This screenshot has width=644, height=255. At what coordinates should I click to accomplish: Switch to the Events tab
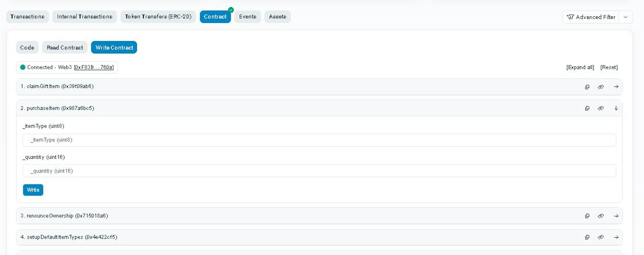coord(248,17)
